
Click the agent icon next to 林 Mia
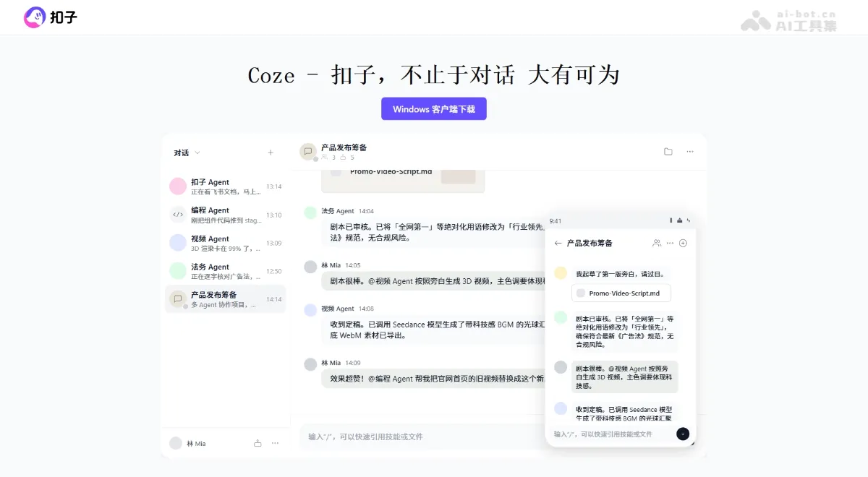pyautogui.click(x=258, y=443)
